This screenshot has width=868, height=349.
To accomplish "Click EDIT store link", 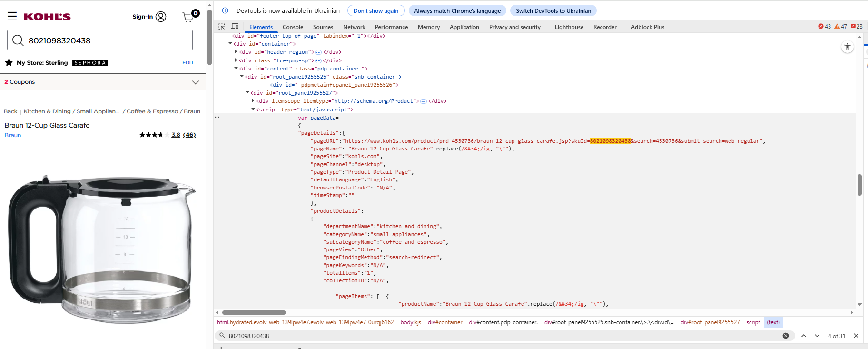I will [x=188, y=62].
